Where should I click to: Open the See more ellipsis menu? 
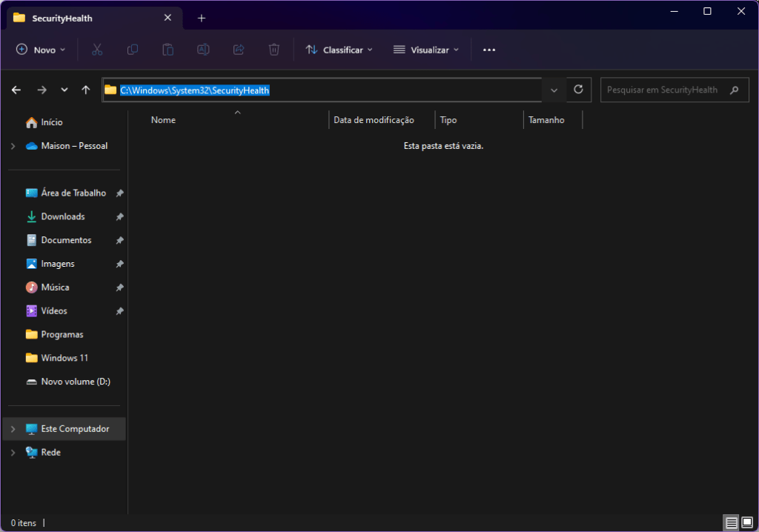point(489,50)
